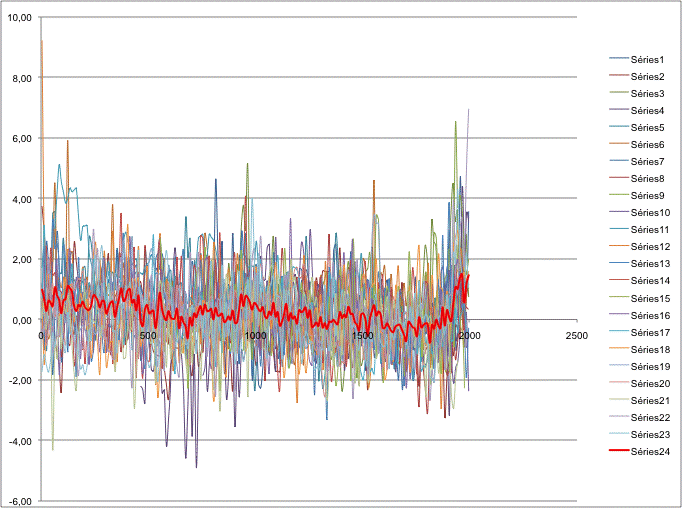682x508 pixels.
Task: Select the Séries1 legend entry
Action: click(637, 60)
